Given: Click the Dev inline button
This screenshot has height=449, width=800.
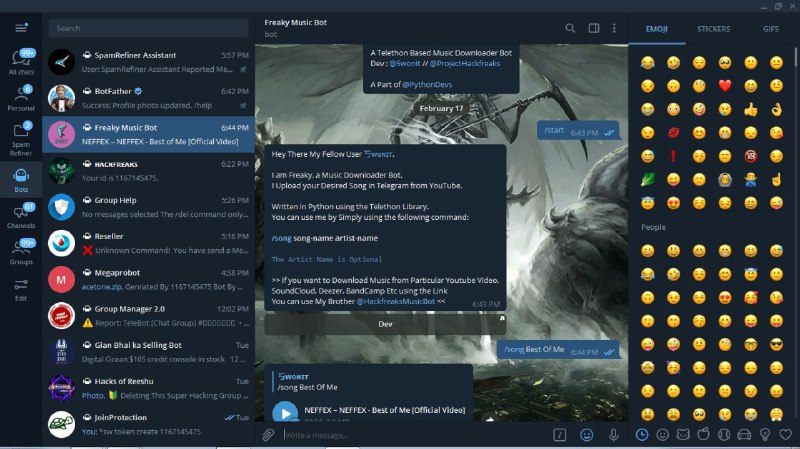Looking at the screenshot, I should pyautogui.click(x=385, y=324).
